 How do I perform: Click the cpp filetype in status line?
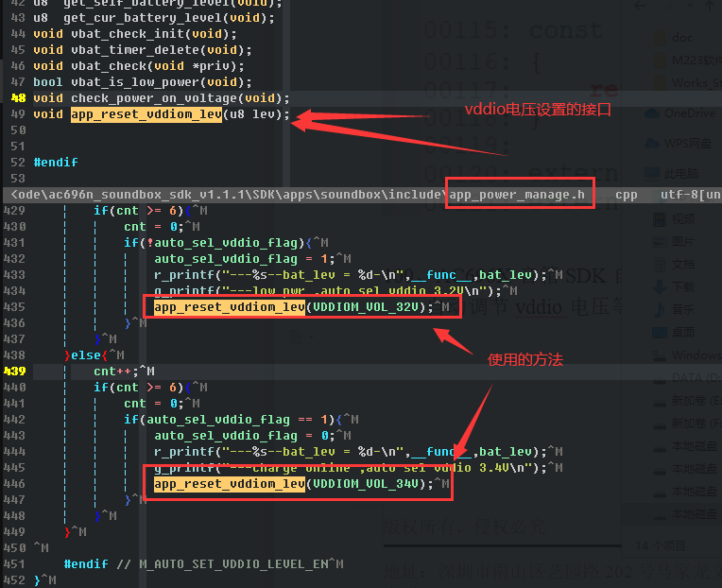coord(627,195)
